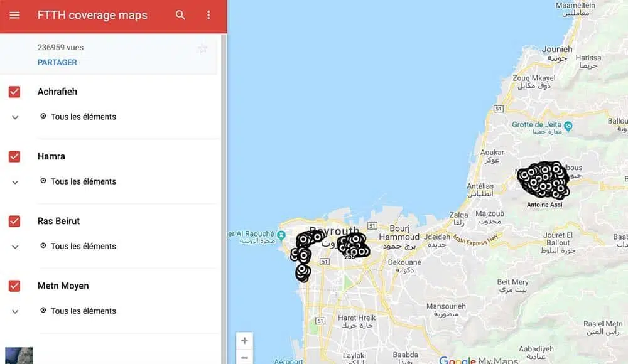Screen dimensions: 628x364
Task: Click the satellite base map thumbnail
Action: pyautogui.click(x=19, y=356)
